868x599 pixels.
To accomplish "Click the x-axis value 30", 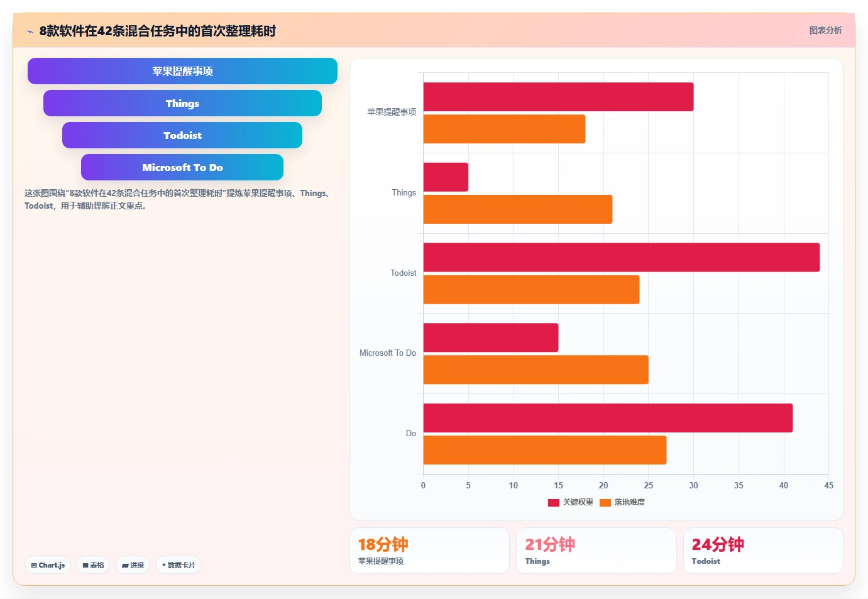I will [x=693, y=485].
